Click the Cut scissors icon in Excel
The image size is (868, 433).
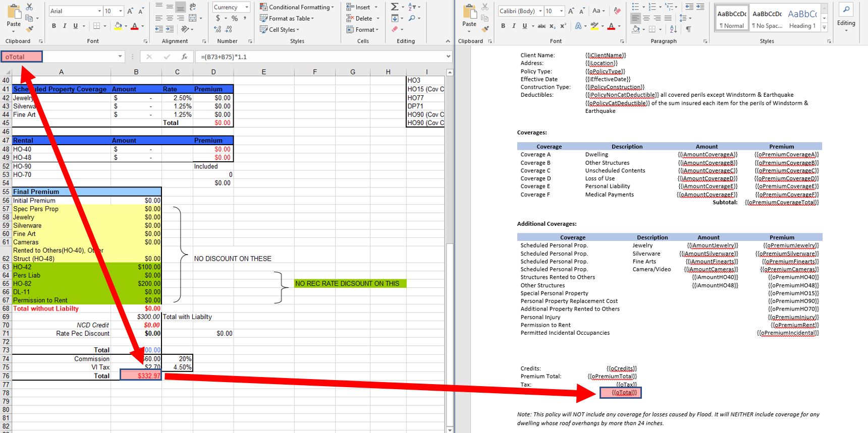pos(30,7)
